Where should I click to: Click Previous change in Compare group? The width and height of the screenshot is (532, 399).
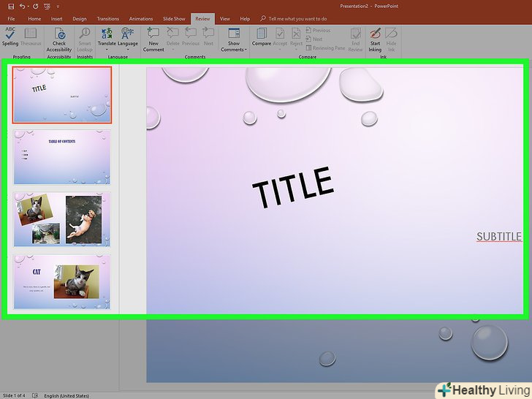pyautogui.click(x=319, y=30)
